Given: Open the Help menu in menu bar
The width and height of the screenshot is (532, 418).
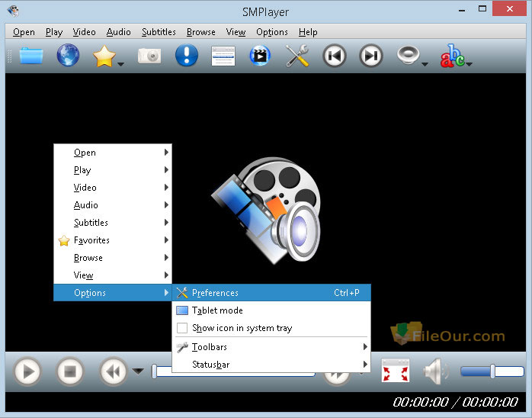Looking at the screenshot, I should (x=308, y=32).
